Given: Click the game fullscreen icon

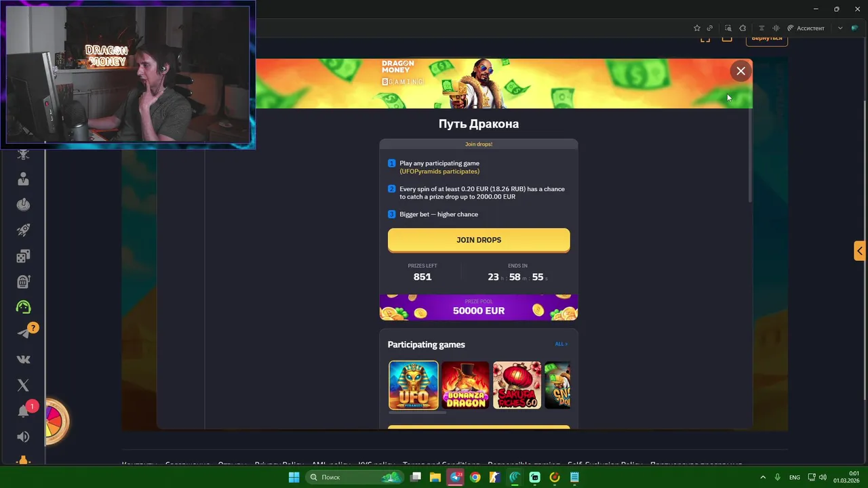Looking at the screenshot, I should click(x=705, y=39).
